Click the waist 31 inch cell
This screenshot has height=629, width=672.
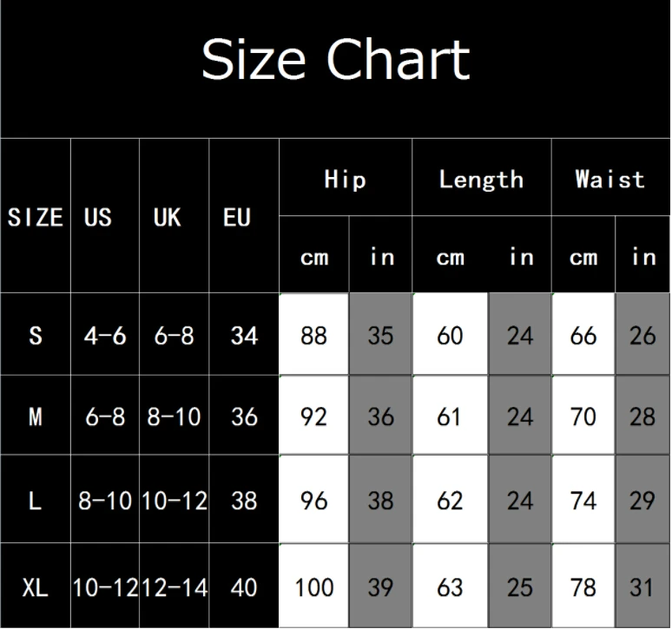coord(642,586)
